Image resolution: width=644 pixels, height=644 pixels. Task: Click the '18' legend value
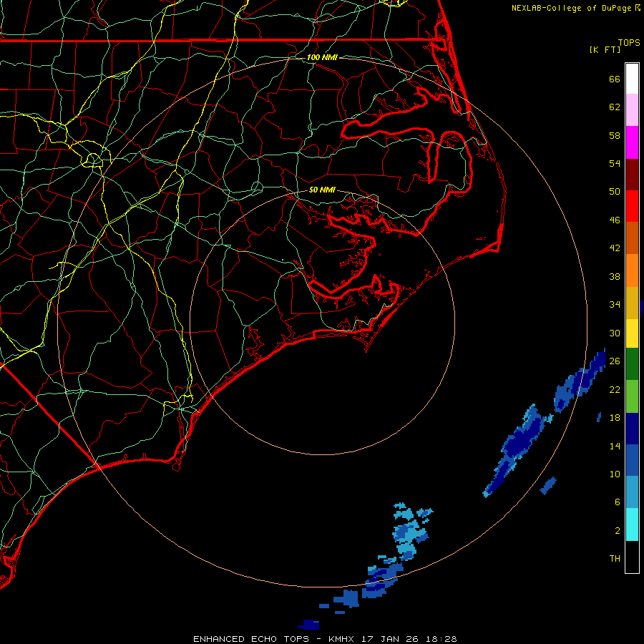click(615, 418)
